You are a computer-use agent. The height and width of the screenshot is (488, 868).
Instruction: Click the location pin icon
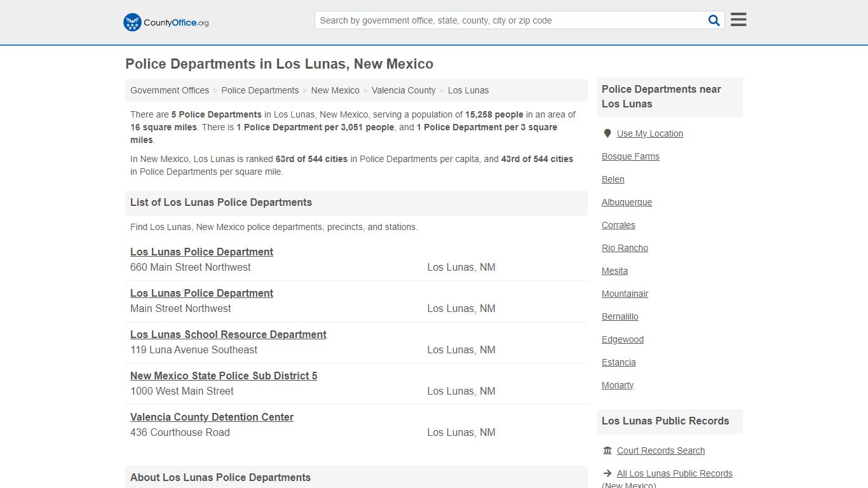pos(607,133)
